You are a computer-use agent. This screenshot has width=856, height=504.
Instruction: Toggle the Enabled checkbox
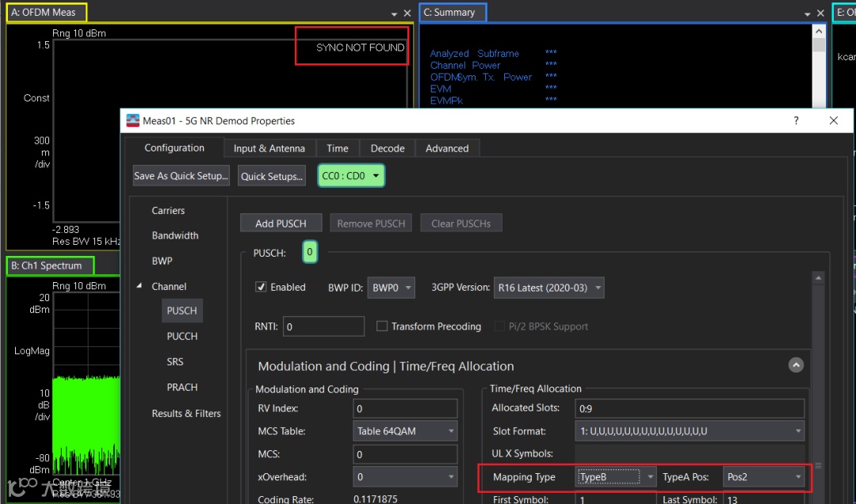(261, 287)
